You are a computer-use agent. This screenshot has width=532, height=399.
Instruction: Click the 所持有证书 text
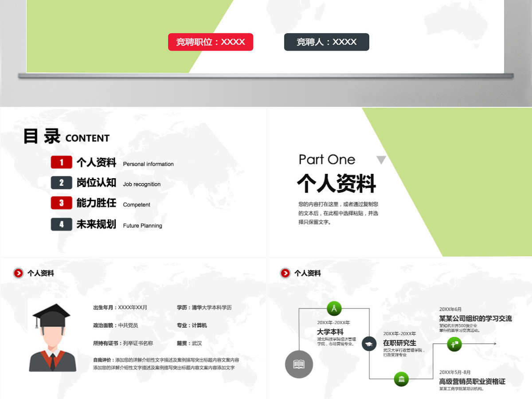click(x=123, y=343)
